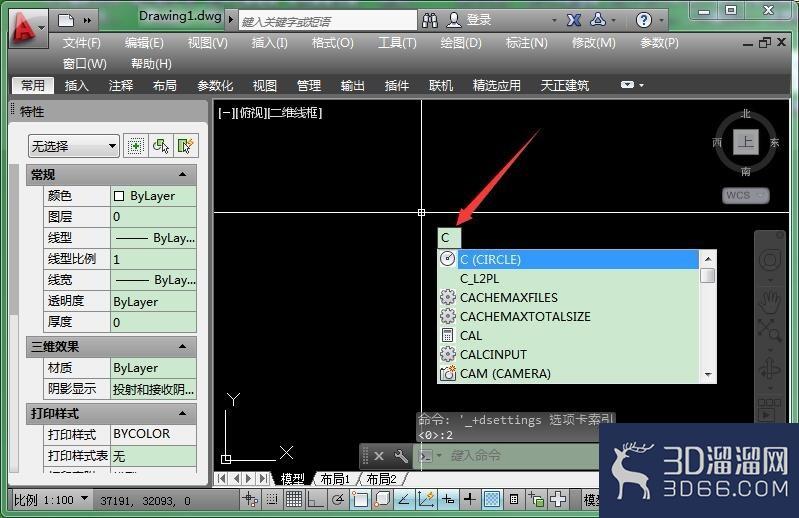Click the Toggle PICKADD icon in Properties panel

coord(136,146)
